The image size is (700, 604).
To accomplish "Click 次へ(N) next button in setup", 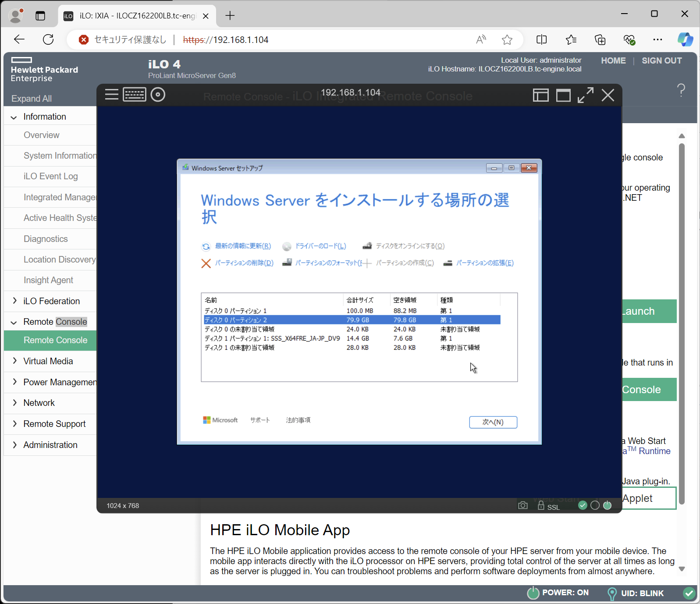I will tap(493, 422).
